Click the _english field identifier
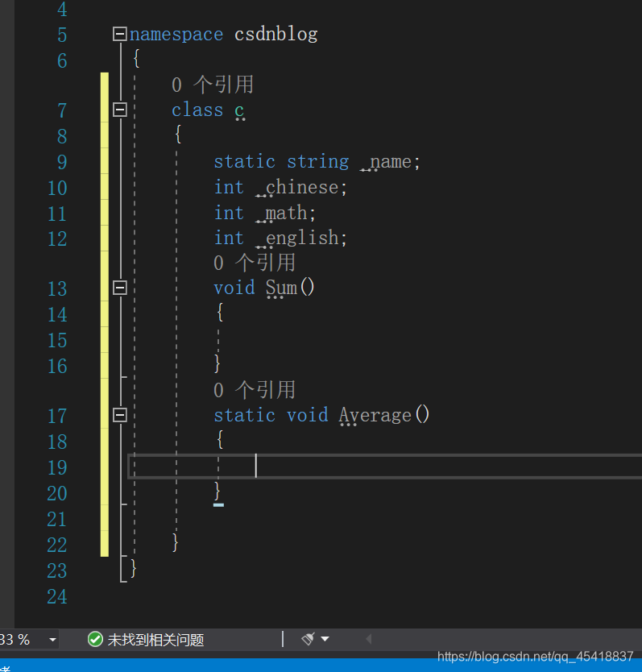The width and height of the screenshot is (642, 672). pyautogui.click(x=296, y=238)
